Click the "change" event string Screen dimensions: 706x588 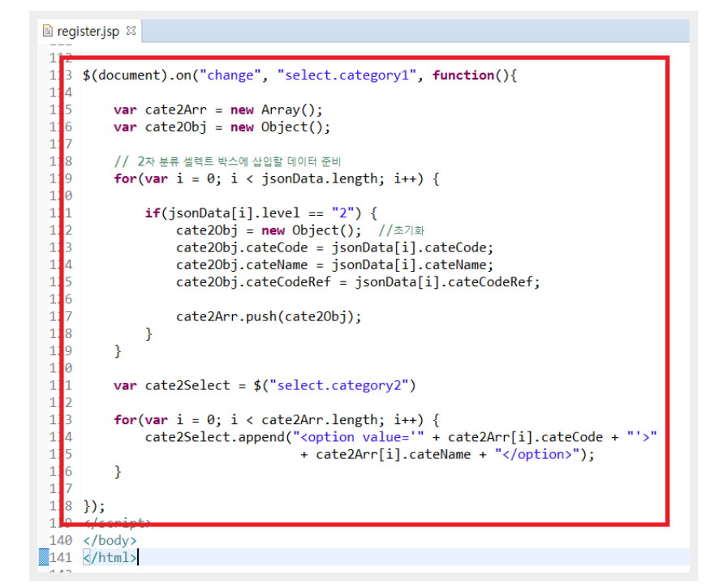coord(230,75)
